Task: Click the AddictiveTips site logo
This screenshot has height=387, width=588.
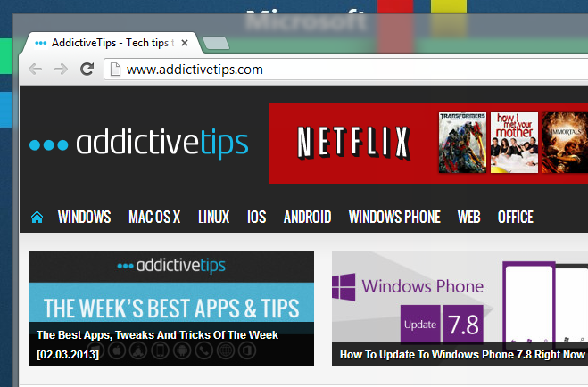Action: 139,144
